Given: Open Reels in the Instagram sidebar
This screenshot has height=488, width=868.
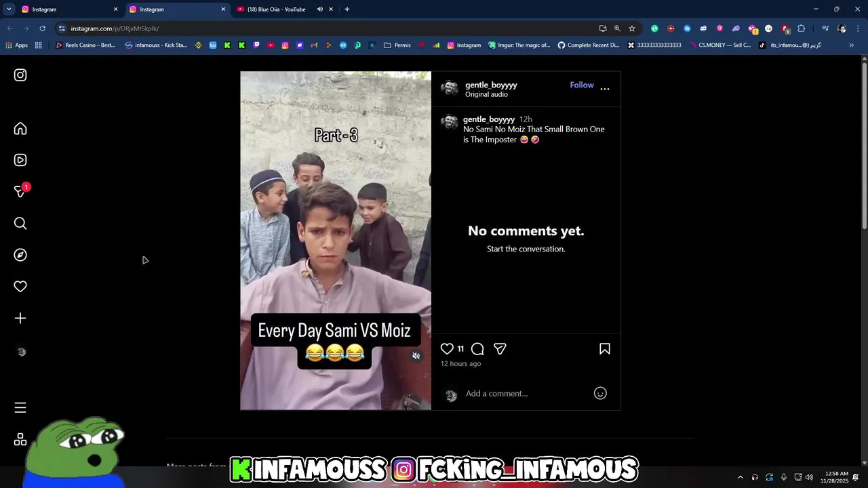Looking at the screenshot, I should (20, 160).
